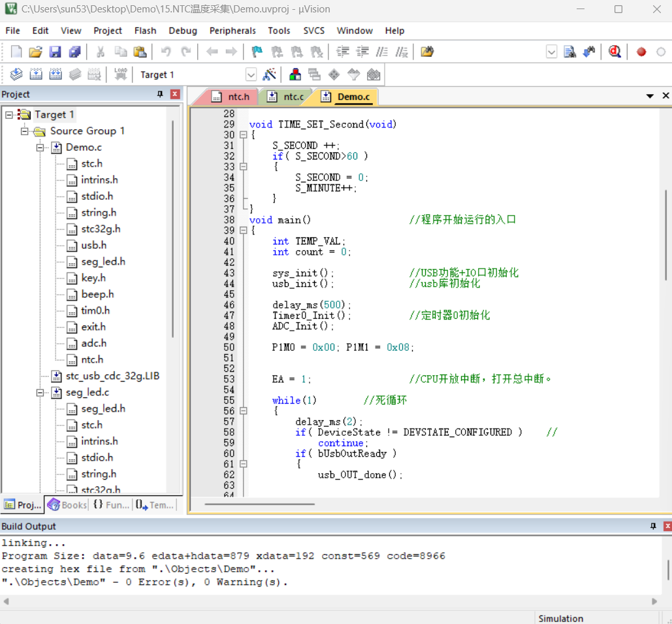
Task: Click the Save All icon
Action: 75,52
